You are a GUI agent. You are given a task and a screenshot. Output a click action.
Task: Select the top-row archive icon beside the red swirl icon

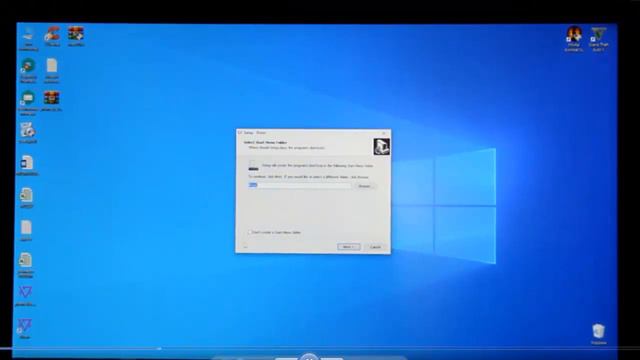coord(76,37)
